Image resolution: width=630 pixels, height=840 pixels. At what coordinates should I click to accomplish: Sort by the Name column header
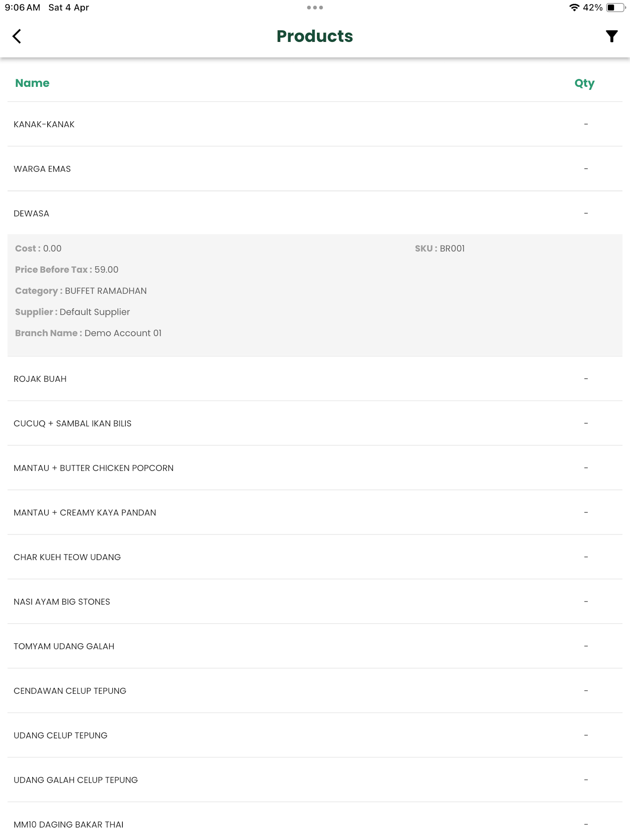point(32,83)
